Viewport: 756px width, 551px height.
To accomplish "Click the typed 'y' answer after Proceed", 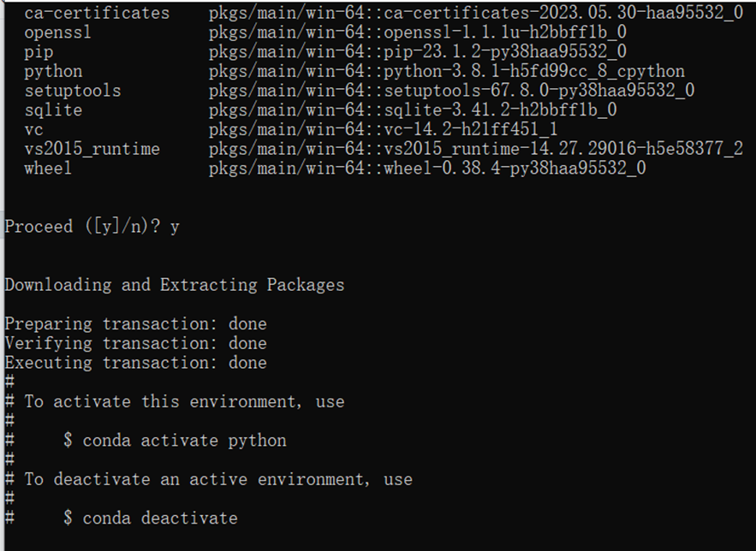I will click(x=175, y=228).
